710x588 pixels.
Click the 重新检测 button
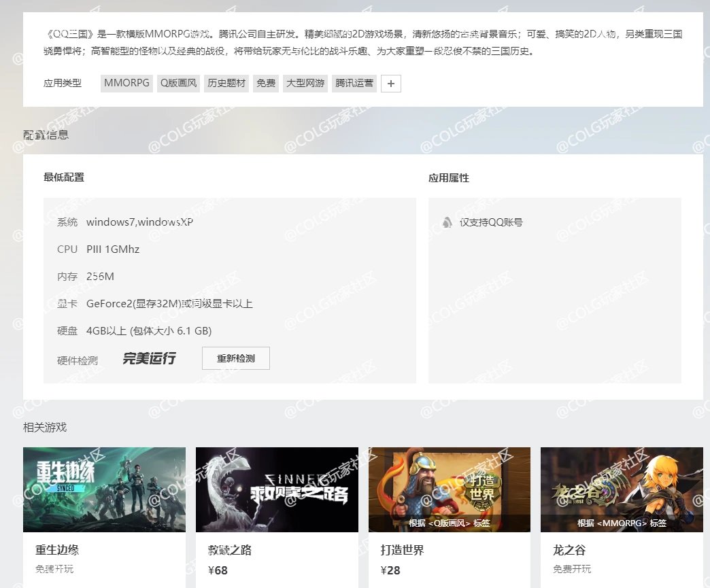236,358
